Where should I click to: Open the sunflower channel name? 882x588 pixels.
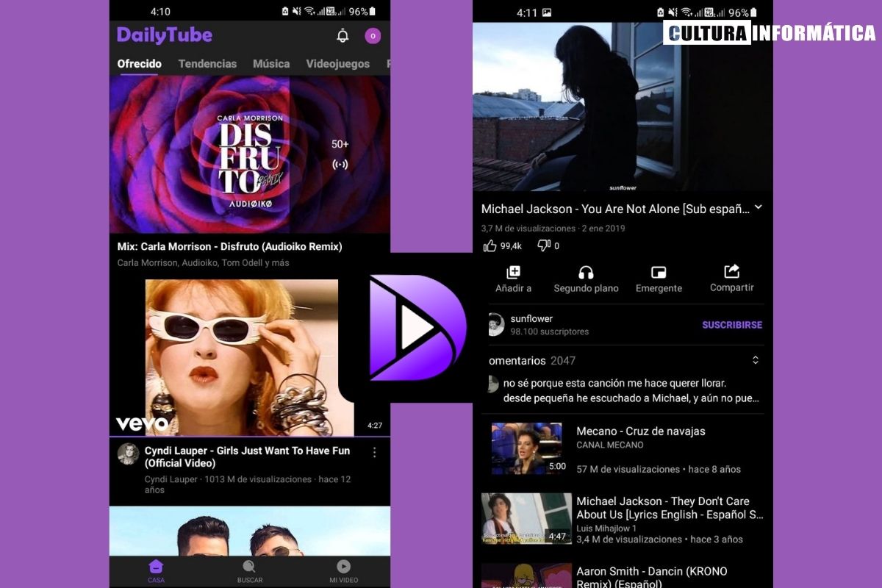pyautogui.click(x=531, y=318)
